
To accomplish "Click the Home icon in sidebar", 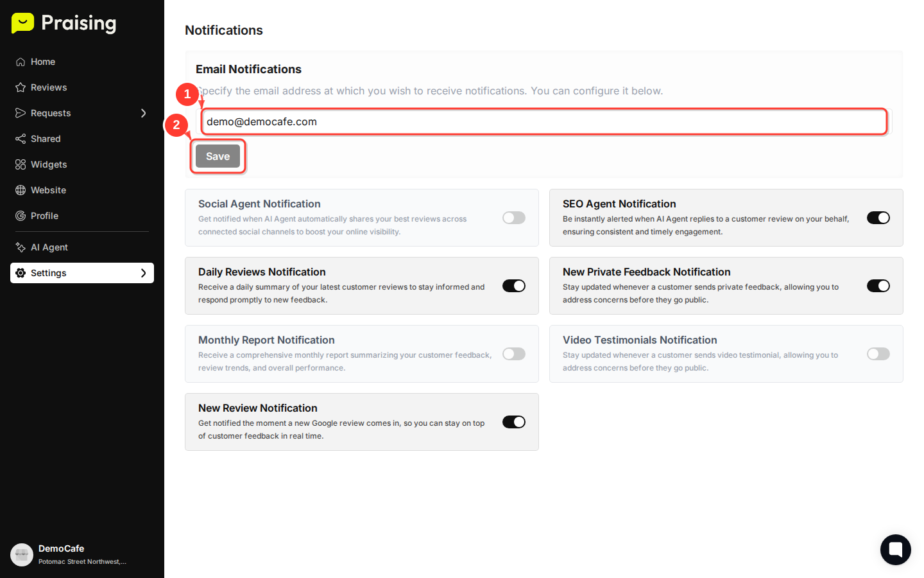I will 21,62.
